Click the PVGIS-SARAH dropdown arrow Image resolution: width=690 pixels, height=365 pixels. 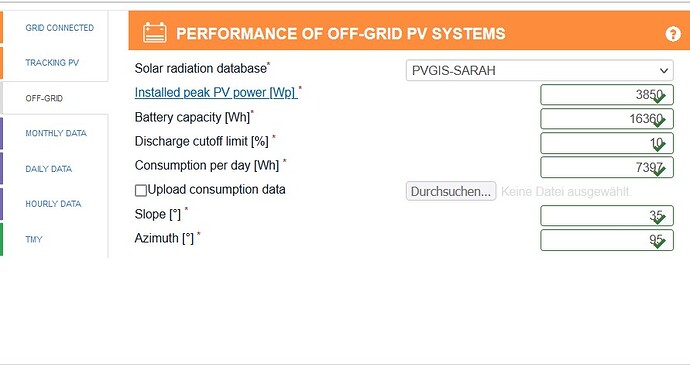pyautogui.click(x=664, y=71)
